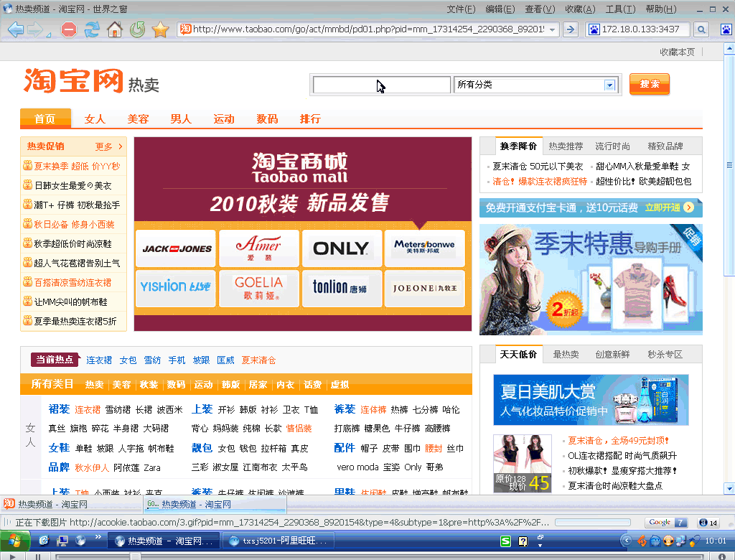This screenshot has width=735, height=560.
Task: Click the player Pause button at bottom
Action: coord(38,556)
